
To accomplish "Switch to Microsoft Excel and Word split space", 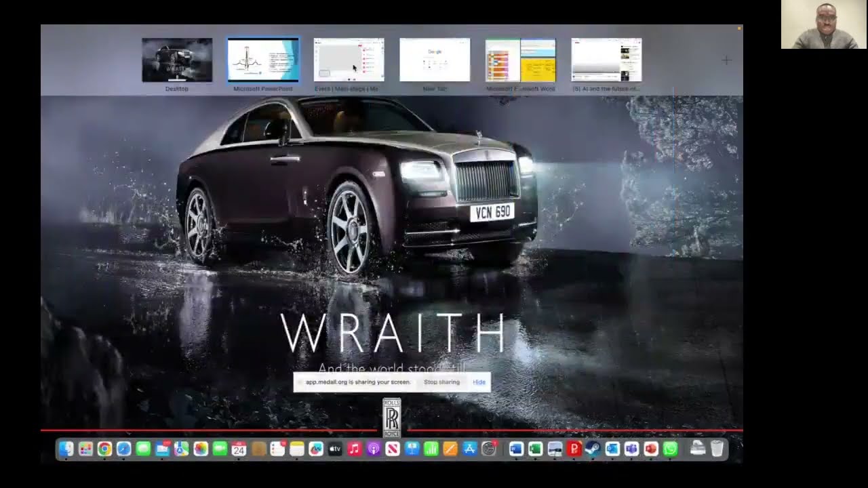I will point(520,60).
